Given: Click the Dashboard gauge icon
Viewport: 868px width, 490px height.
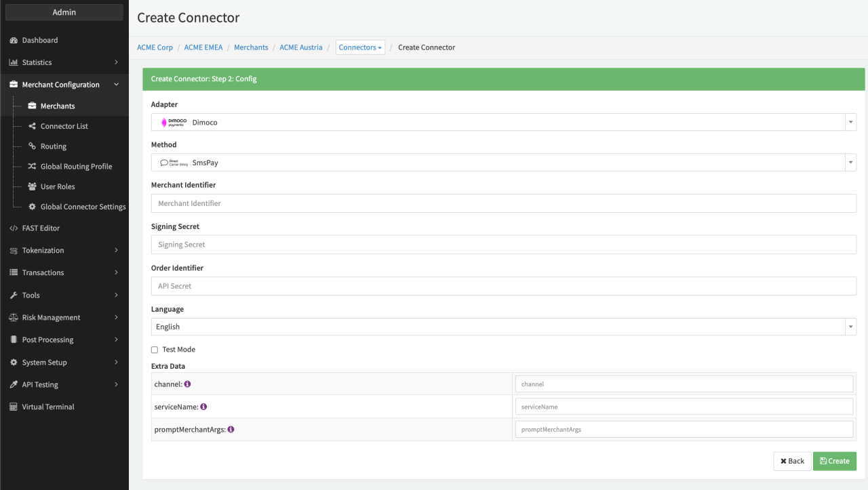Looking at the screenshot, I should coord(14,41).
